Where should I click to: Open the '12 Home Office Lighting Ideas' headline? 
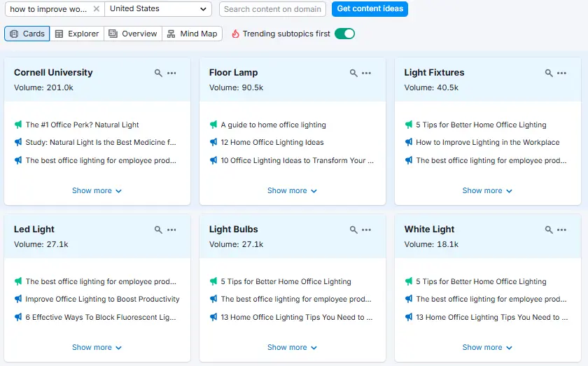point(272,142)
